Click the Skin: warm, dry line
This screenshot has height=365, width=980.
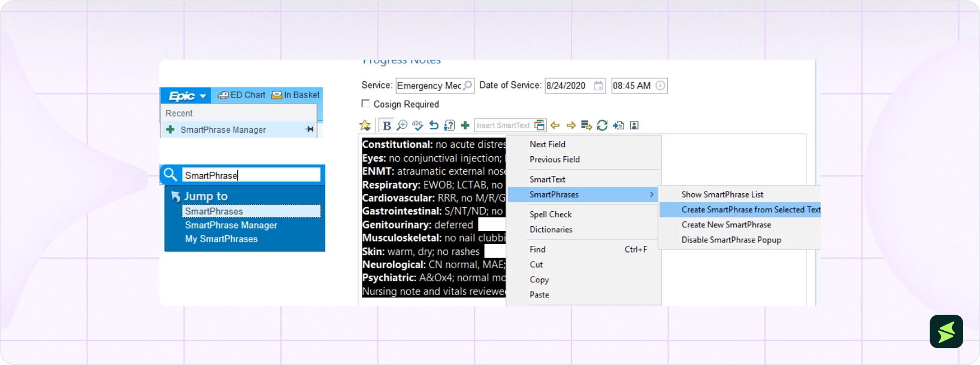click(x=421, y=251)
